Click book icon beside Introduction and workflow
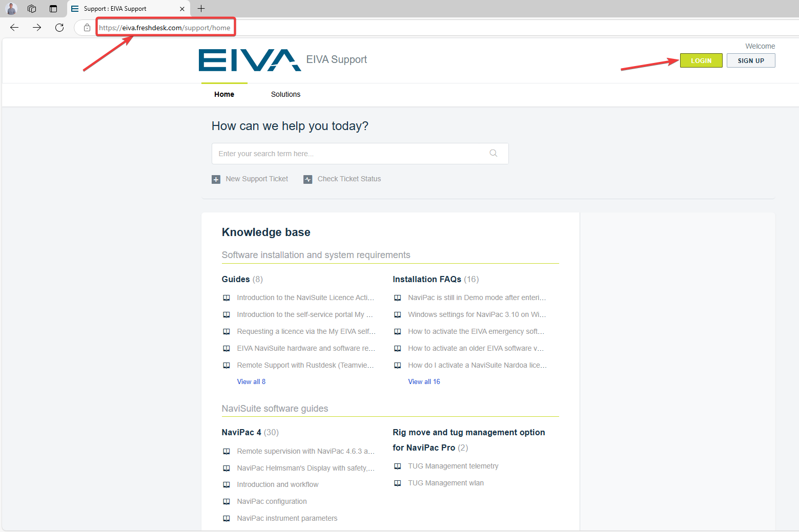Image resolution: width=799 pixels, height=532 pixels. coord(227,485)
